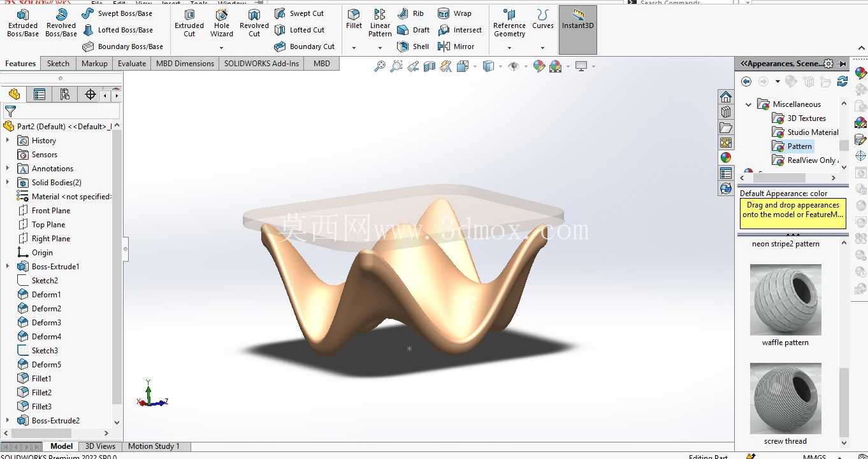Select the Wrap tool
This screenshot has height=459, width=868.
(x=454, y=13)
